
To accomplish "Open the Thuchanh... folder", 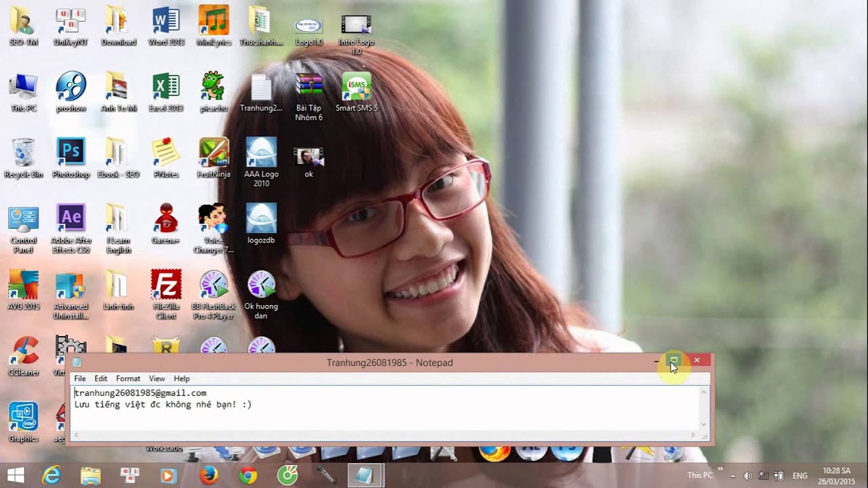I will (261, 26).
